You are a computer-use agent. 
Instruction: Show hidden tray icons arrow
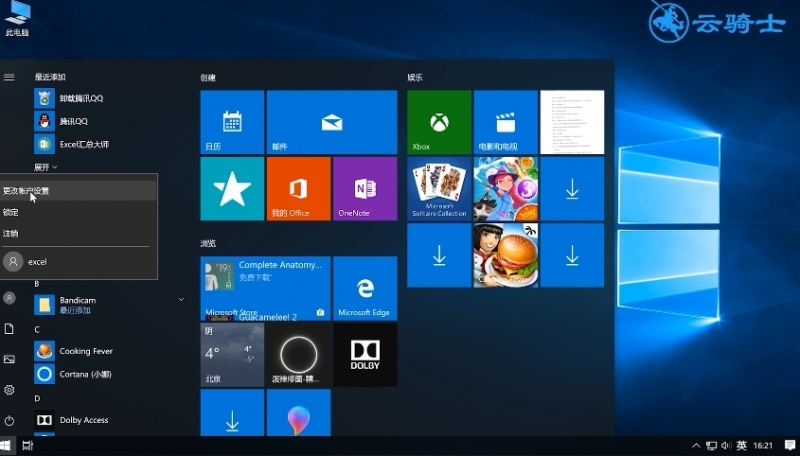[696, 445]
